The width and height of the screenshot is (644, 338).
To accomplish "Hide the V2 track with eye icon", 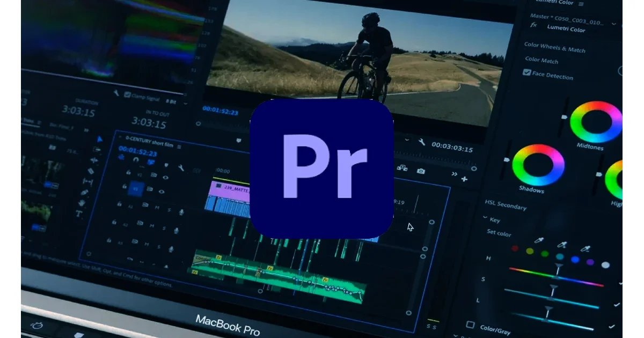I will click(x=165, y=178).
